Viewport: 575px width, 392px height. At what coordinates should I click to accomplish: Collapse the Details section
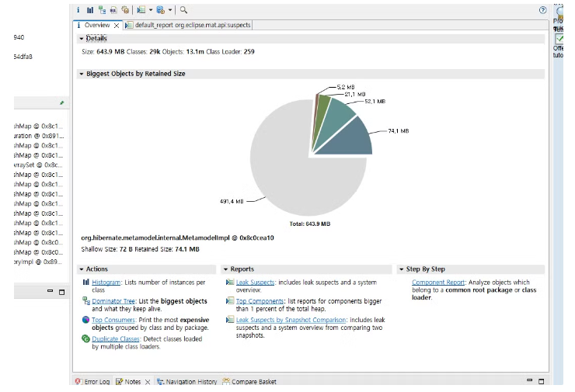(x=82, y=39)
